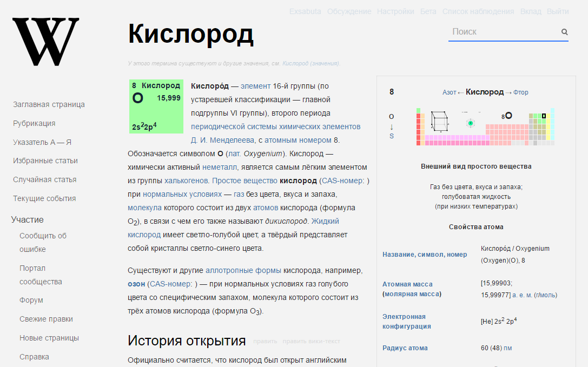Viewport: 588px width, 367px height.
Task: Click the search magnifier icon
Action: [564, 32]
